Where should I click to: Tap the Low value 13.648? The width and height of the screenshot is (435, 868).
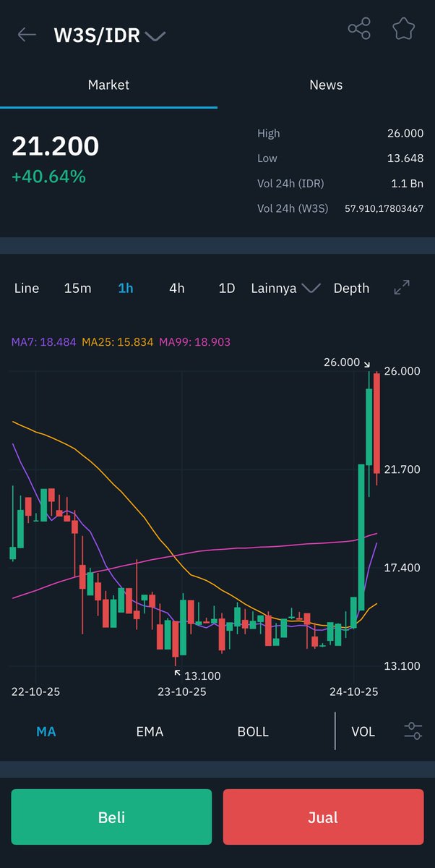tap(405, 158)
